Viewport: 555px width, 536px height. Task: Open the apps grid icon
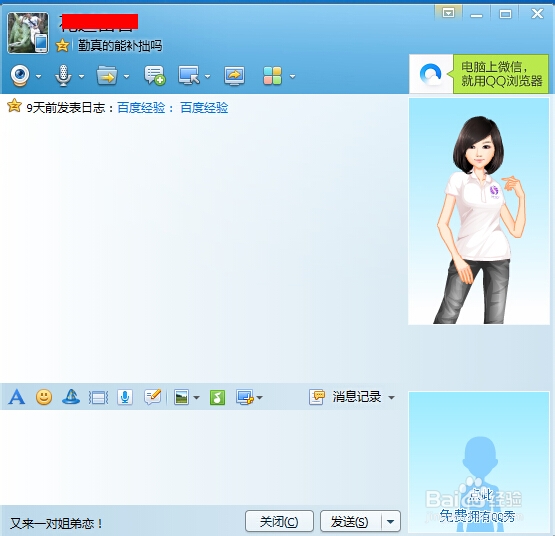tap(272, 76)
